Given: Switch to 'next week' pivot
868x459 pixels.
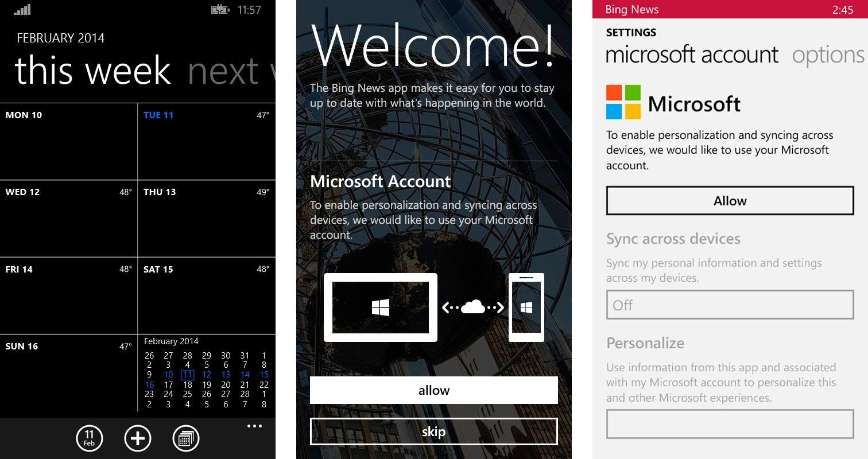Looking at the screenshot, I should click(x=231, y=71).
